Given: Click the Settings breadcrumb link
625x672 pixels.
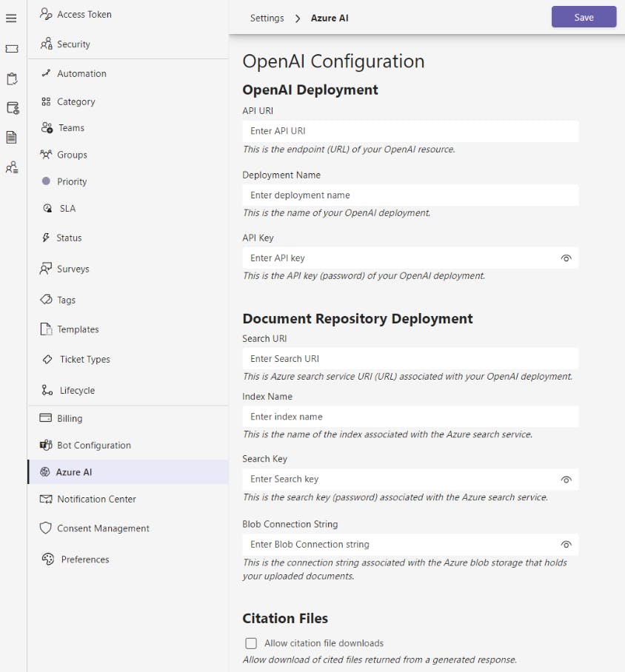Looking at the screenshot, I should [x=267, y=18].
